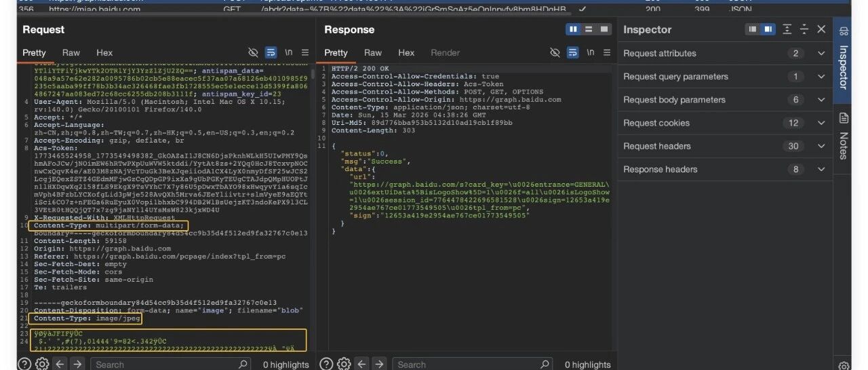Toggle hide non-printable characters in Response
Viewport: 868px width, 370px height.
click(555, 52)
